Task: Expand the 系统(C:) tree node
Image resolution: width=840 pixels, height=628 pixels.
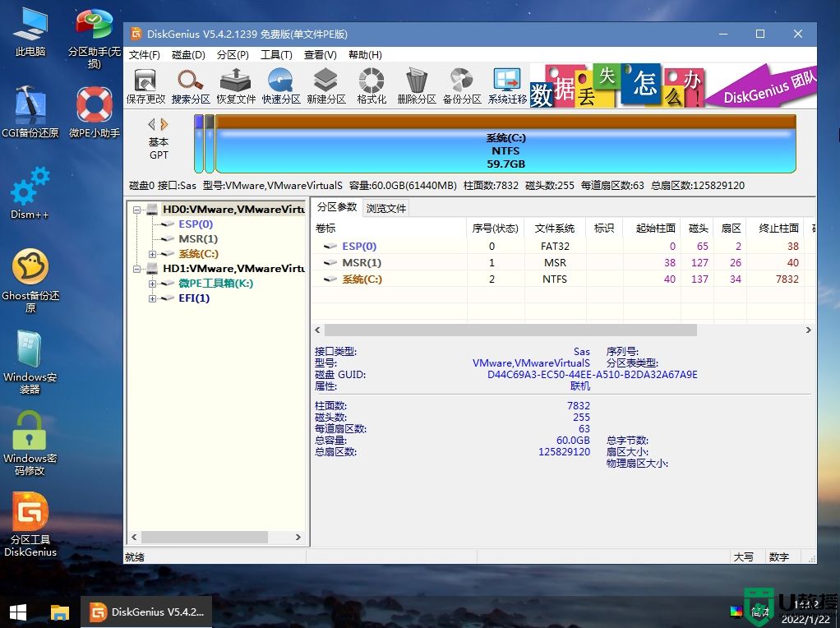Action: click(152, 253)
